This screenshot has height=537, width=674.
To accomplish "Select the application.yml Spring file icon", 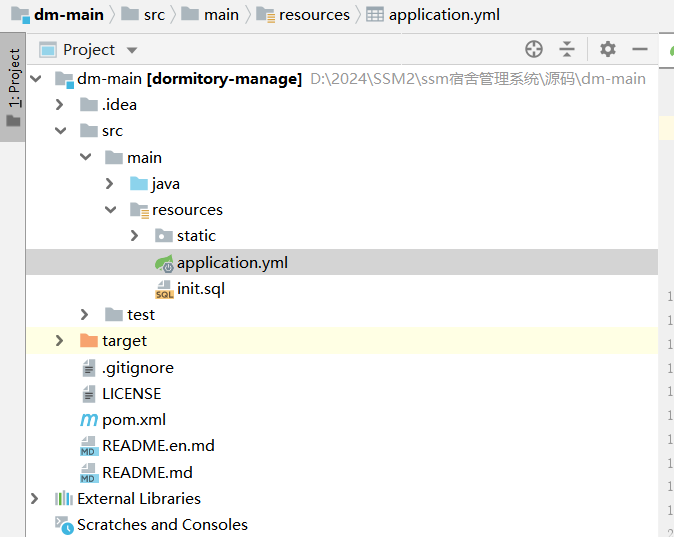I will (x=164, y=263).
